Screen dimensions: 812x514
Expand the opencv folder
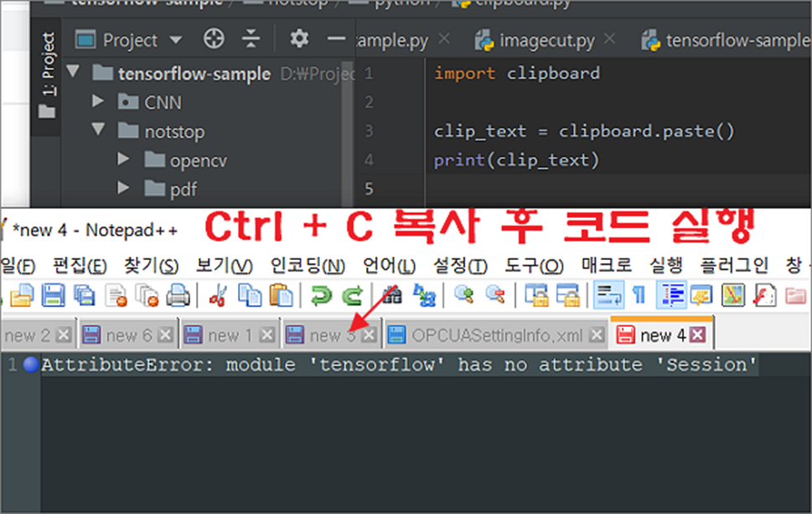point(123,158)
